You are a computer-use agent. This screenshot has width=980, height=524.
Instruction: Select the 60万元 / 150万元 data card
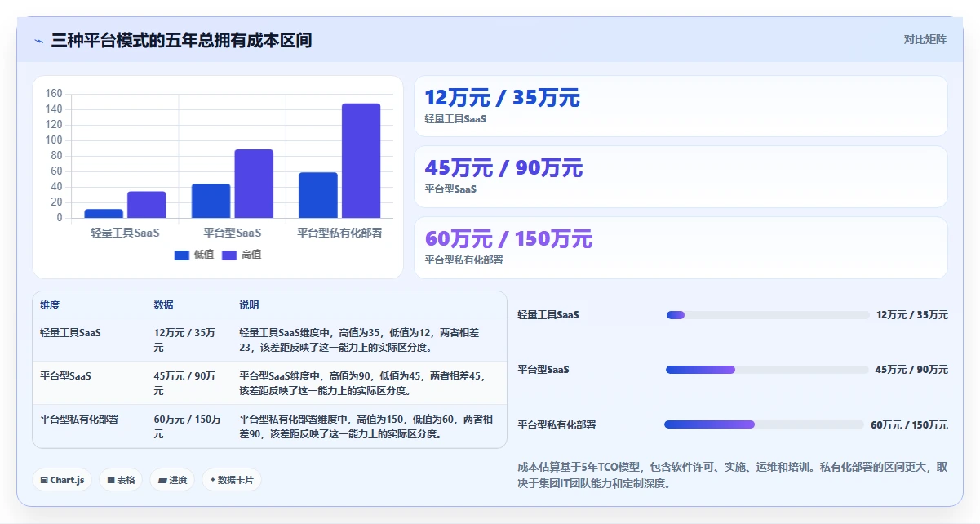click(x=681, y=247)
